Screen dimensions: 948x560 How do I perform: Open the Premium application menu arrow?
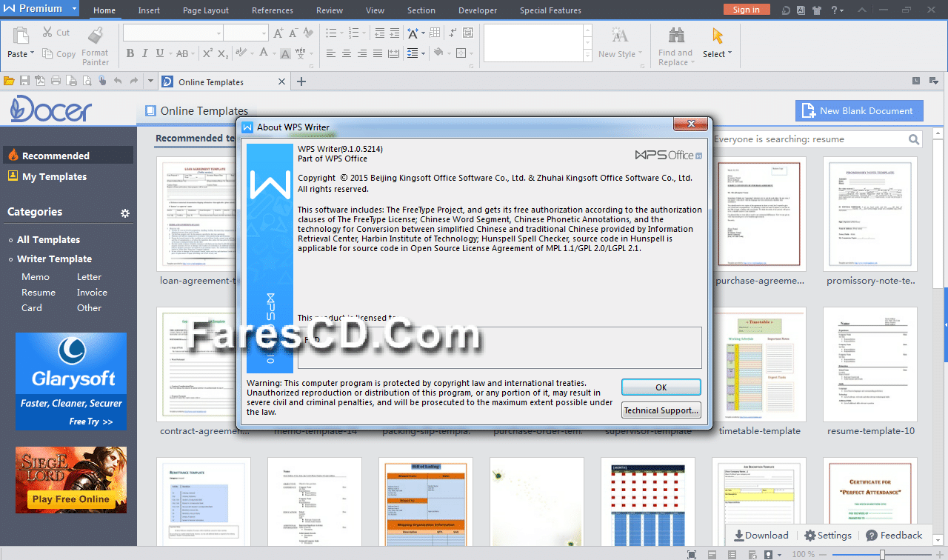tap(74, 9)
